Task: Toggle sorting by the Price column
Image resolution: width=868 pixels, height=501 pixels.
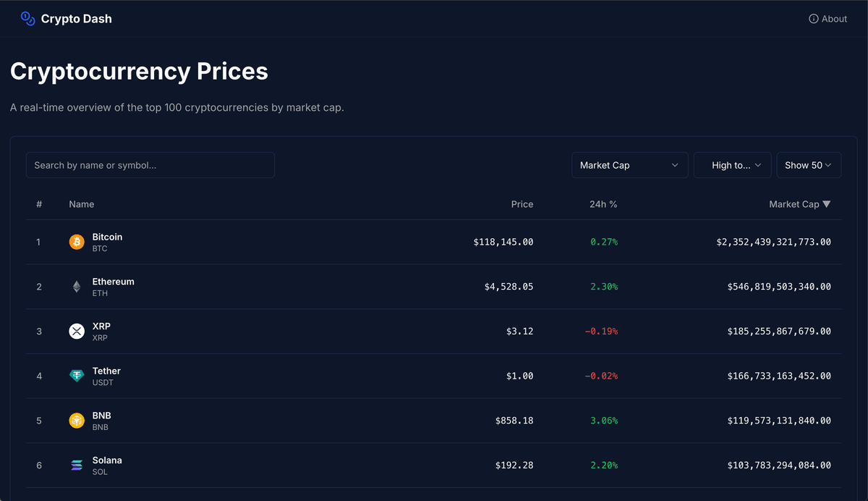Action: click(522, 204)
